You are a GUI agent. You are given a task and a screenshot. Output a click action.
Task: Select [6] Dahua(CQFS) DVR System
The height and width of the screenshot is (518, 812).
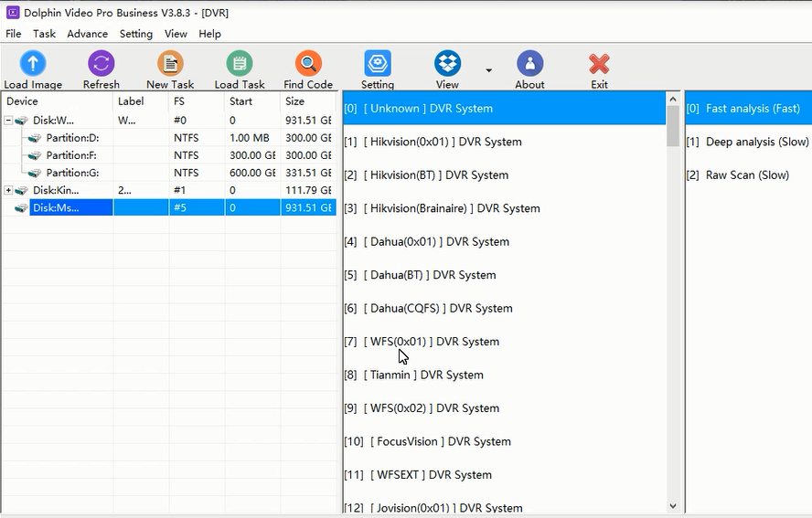(x=505, y=309)
